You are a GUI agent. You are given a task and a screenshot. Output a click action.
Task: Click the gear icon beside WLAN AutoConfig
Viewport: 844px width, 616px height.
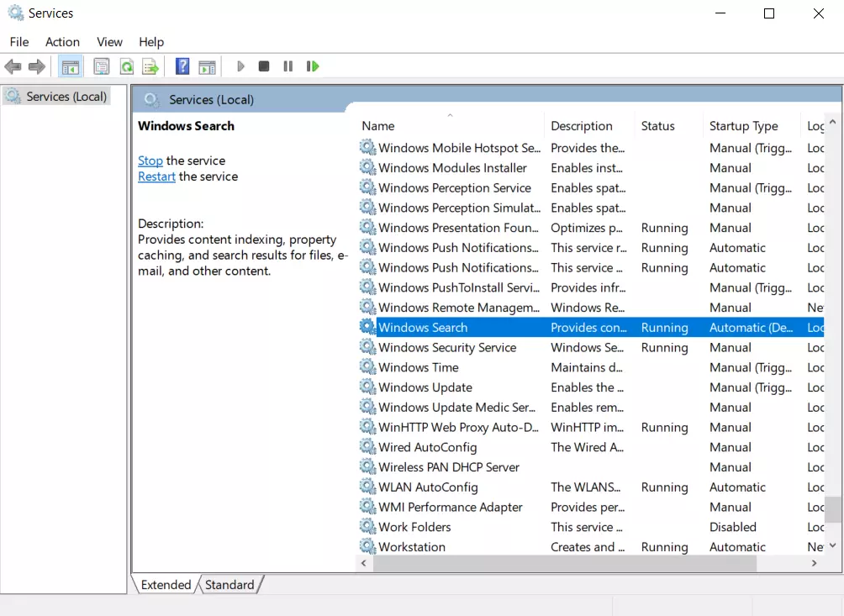(367, 487)
